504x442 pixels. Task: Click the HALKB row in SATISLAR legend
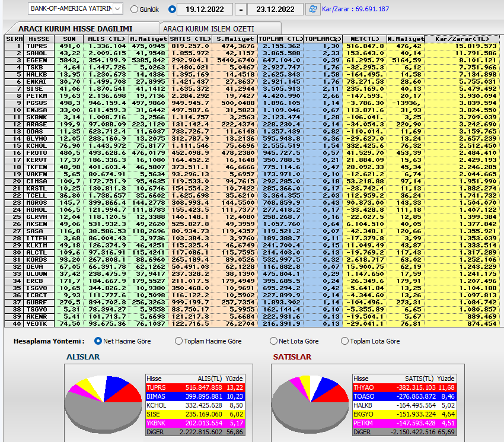coord(404,405)
